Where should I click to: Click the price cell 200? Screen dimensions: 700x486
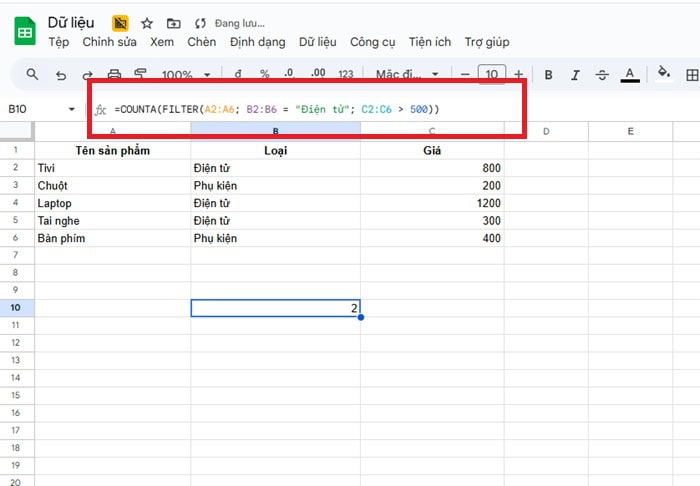tap(432, 185)
